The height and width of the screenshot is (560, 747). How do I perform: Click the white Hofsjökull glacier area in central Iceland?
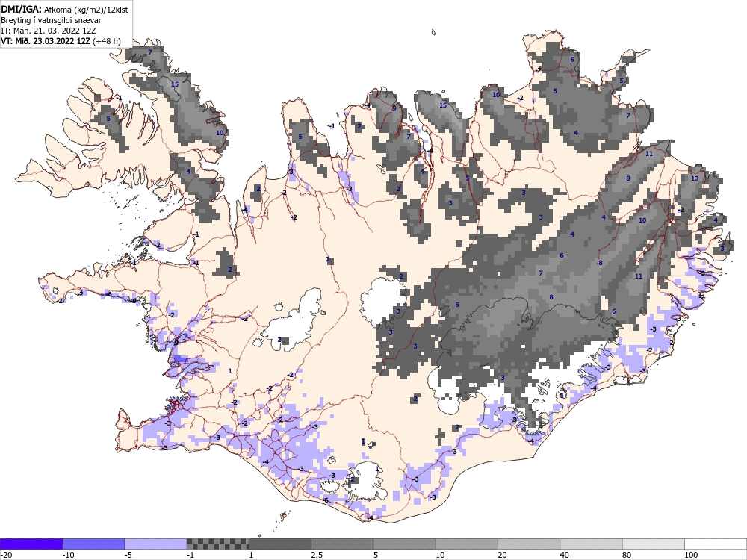383,300
